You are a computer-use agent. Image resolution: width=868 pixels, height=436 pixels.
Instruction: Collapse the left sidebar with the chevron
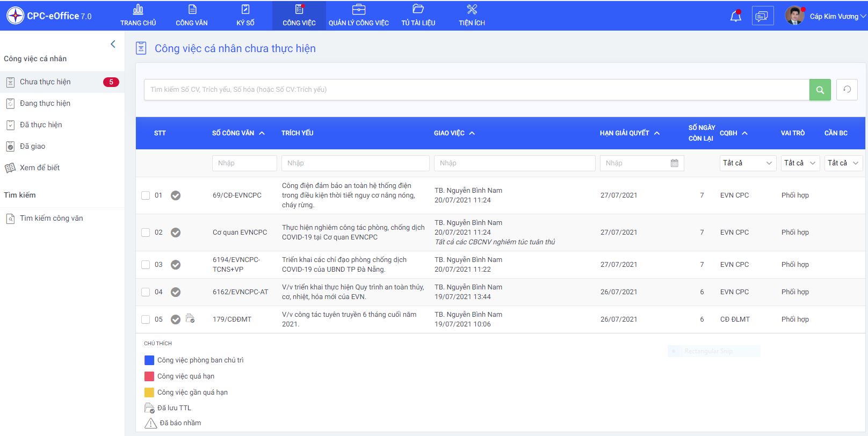113,44
